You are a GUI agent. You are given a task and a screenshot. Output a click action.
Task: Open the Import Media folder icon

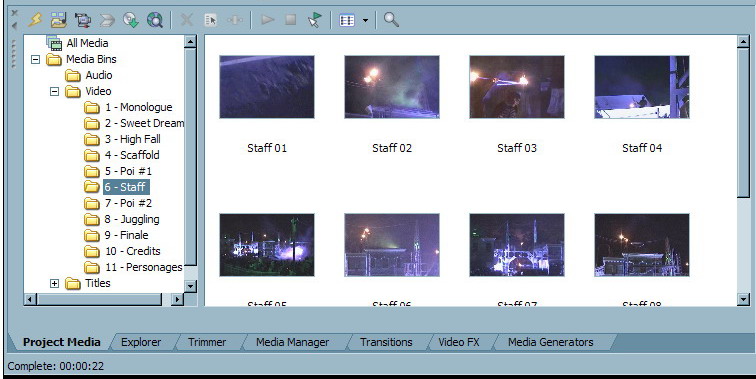pos(59,20)
